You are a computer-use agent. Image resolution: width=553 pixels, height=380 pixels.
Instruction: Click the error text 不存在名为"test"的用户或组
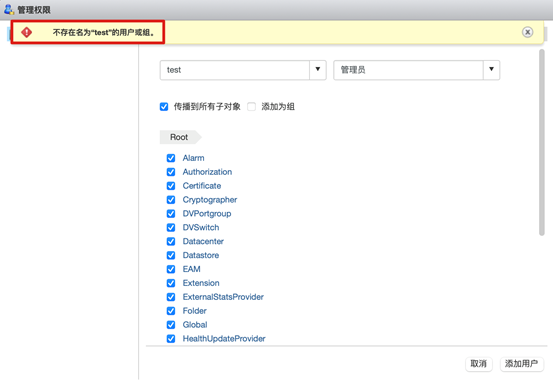pos(104,32)
